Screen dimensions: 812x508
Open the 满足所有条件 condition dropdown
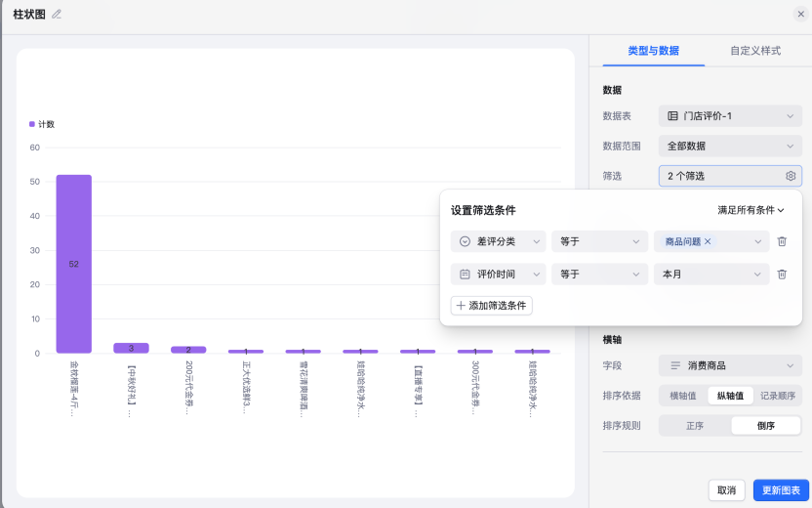(x=751, y=210)
